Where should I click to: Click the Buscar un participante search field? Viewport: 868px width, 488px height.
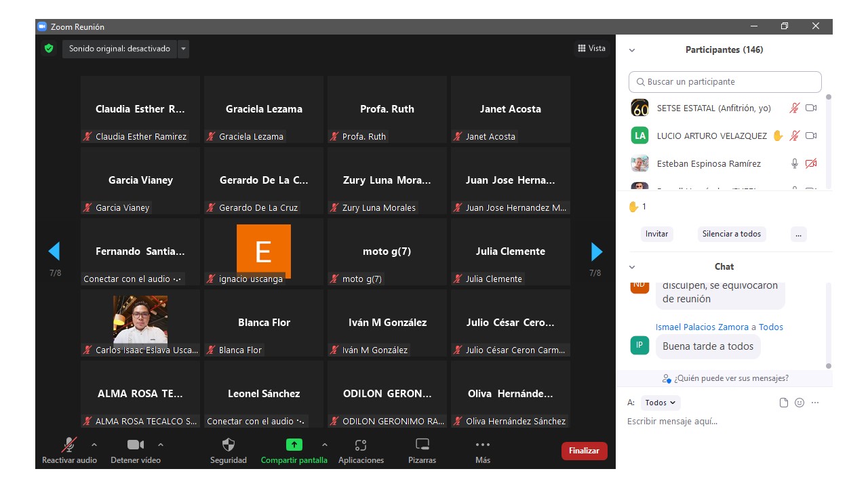725,82
